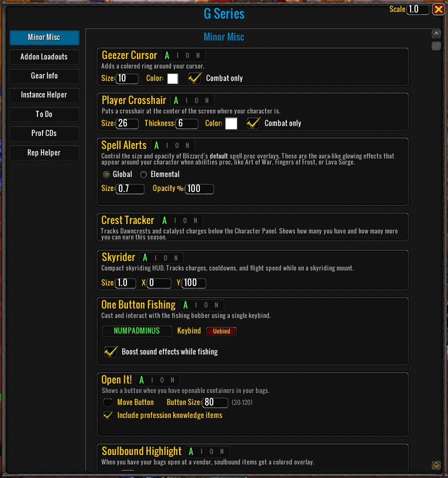Viewport: 448px width, 478px height.
Task: Open the Player Crosshair color swatch
Action: [231, 123]
